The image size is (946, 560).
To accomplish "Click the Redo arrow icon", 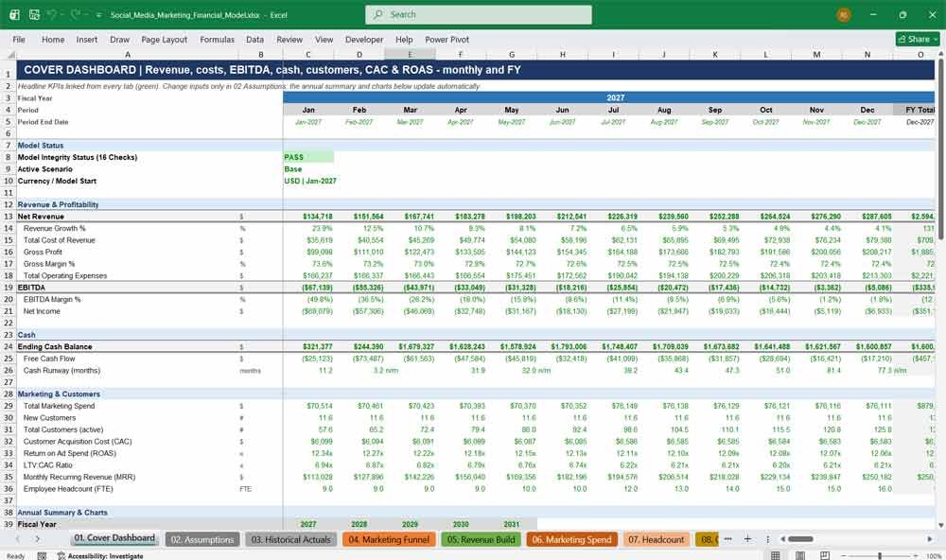I will coord(76,14).
